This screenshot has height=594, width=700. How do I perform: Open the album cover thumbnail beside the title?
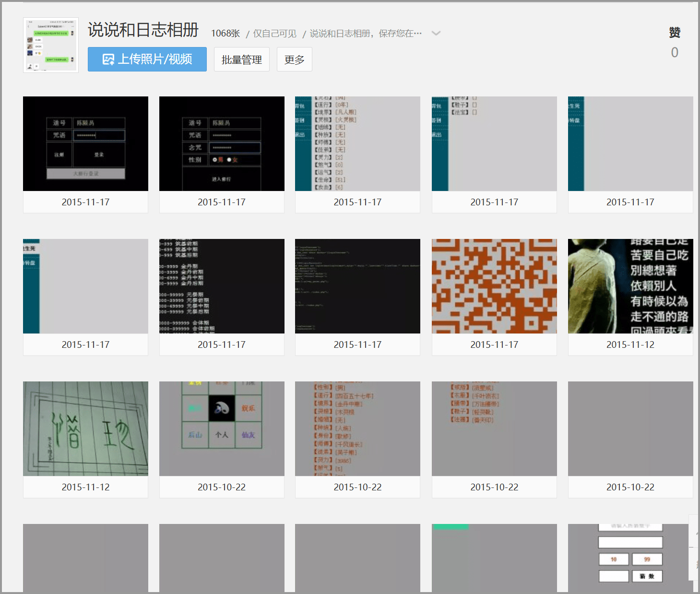pos(51,45)
